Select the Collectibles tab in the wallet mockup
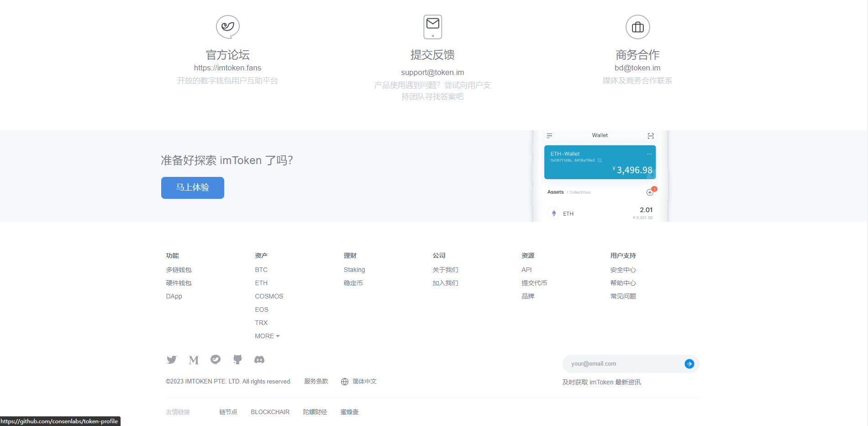868x426 pixels. pyautogui.click(x=580, y=192)
